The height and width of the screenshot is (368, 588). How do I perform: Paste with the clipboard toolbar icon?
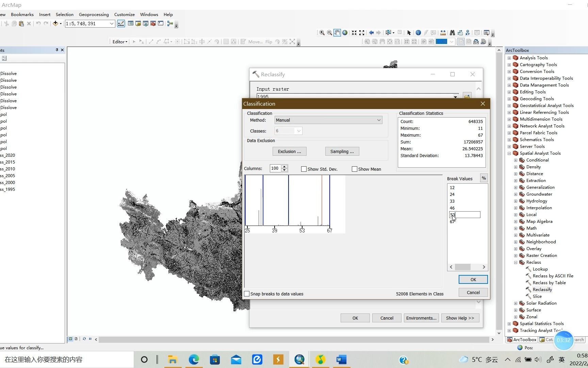(x=21, y=24)
